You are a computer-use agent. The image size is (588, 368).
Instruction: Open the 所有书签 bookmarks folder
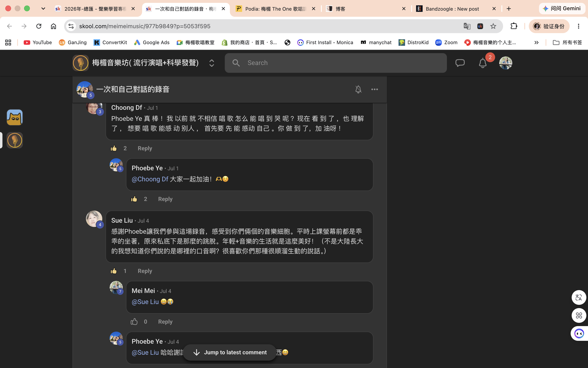pyautogui.click(x=567, y=42)
